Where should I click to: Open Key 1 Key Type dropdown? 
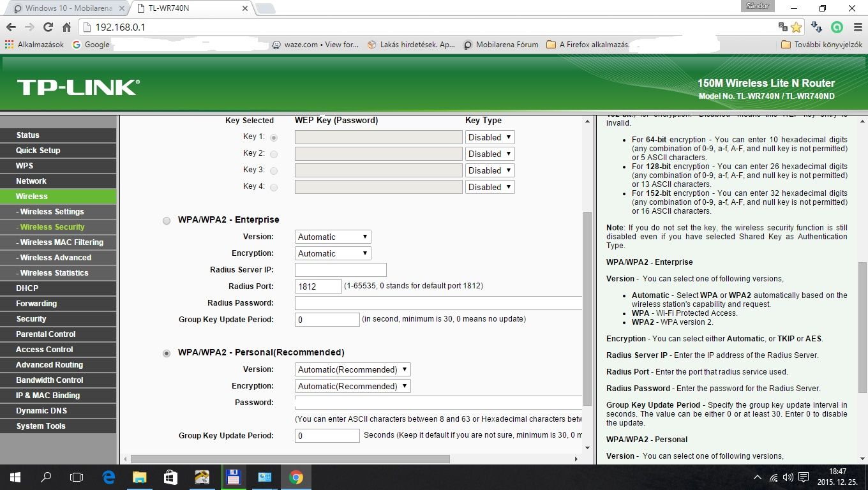(490, 137)
